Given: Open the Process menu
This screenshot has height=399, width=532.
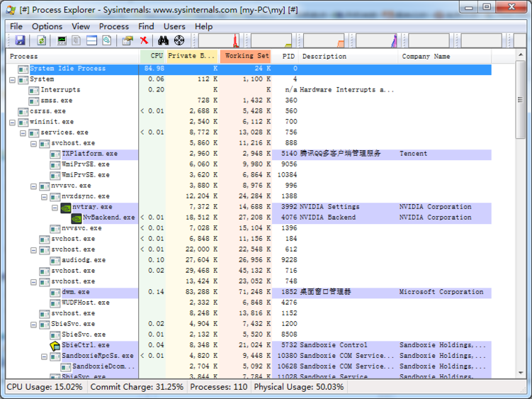Looking at the screenshot, I should point(113,26).
